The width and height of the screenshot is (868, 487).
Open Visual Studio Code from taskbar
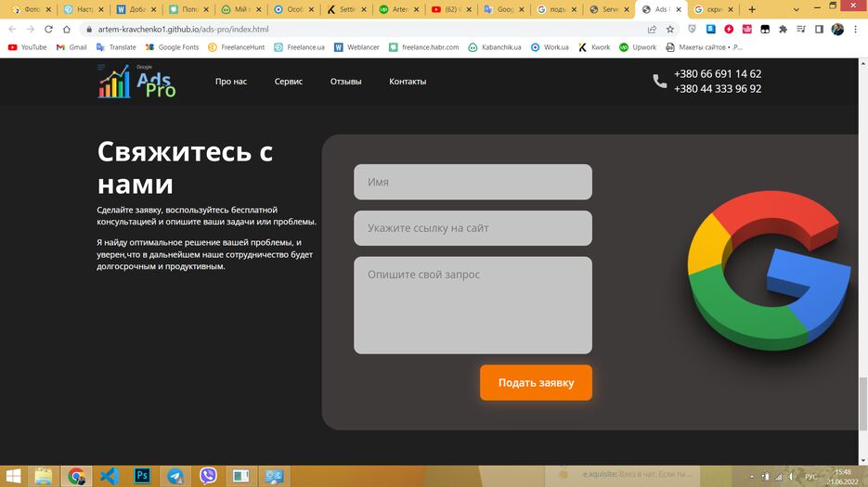point(109,476)
